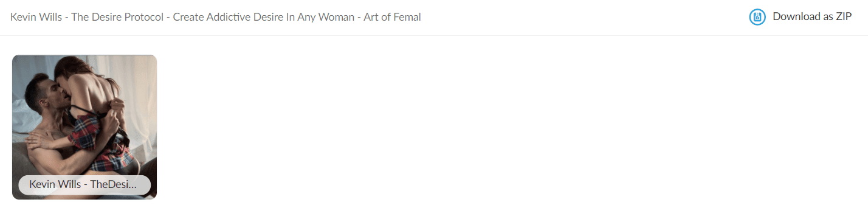
Task: Click the 'Kevin Wills - TheDesi...' file label
Action: pyautogui.click(x=84, y=185)
